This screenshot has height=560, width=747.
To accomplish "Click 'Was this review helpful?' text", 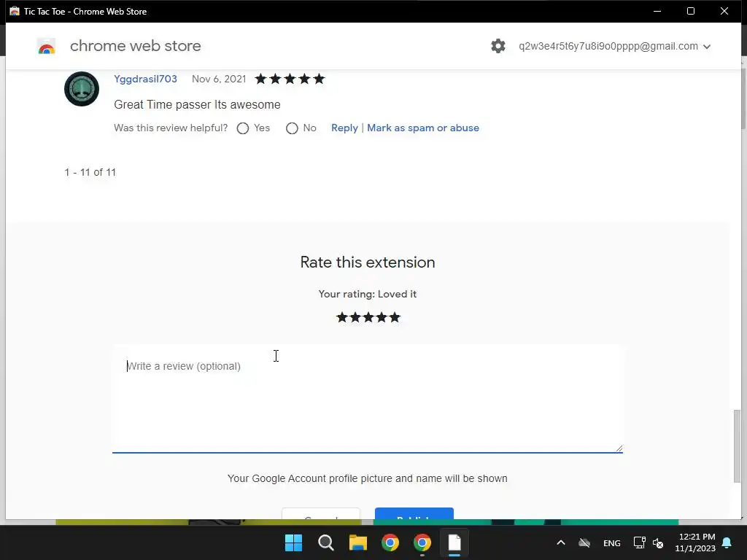I will (x=171, y=128).
